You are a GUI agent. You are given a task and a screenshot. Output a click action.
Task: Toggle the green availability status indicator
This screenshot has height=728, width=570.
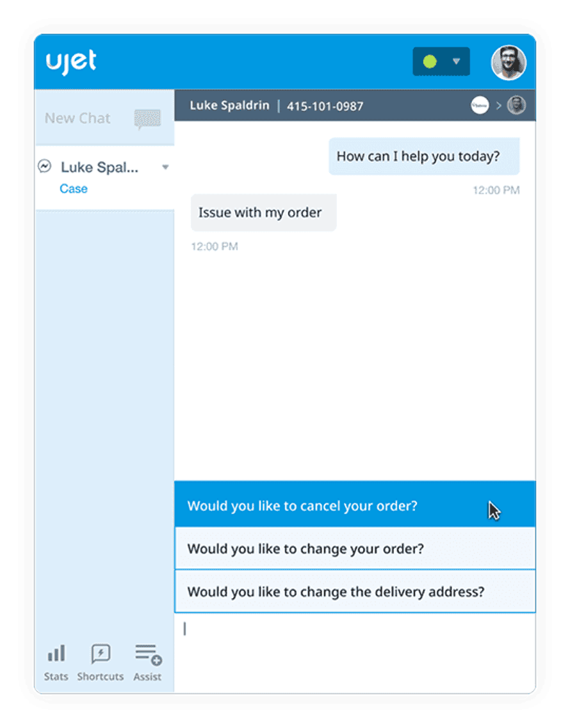tap(430, 61)
